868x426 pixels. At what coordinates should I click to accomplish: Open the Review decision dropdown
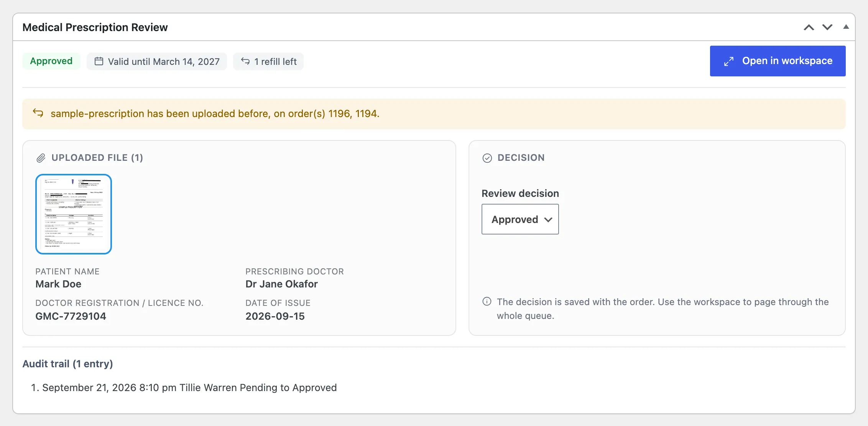click(520, 219)
